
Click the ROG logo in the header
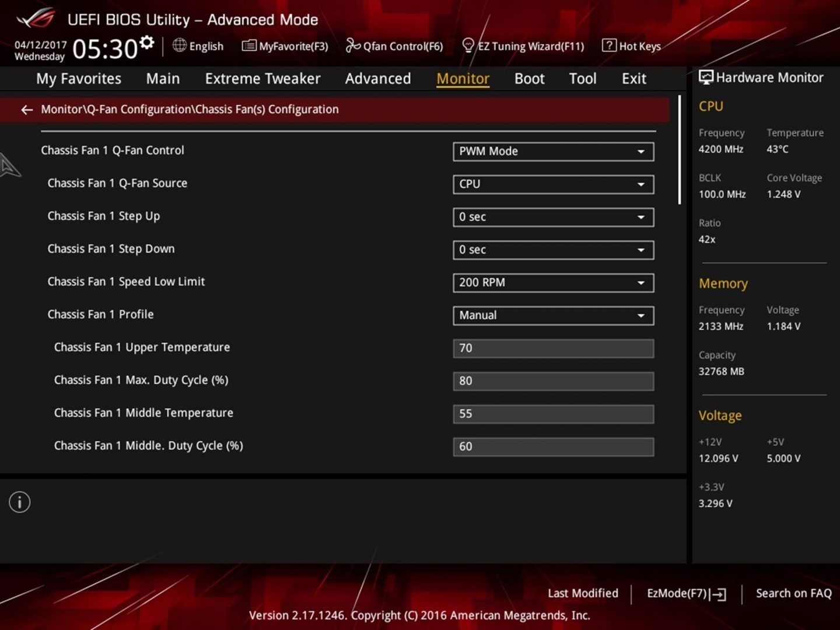pos(36,19)
